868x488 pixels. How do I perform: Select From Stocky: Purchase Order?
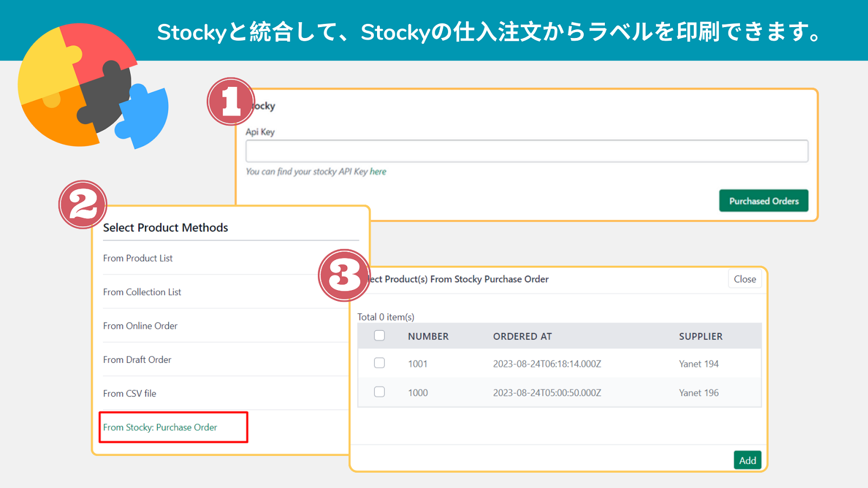tap(160, 427)
